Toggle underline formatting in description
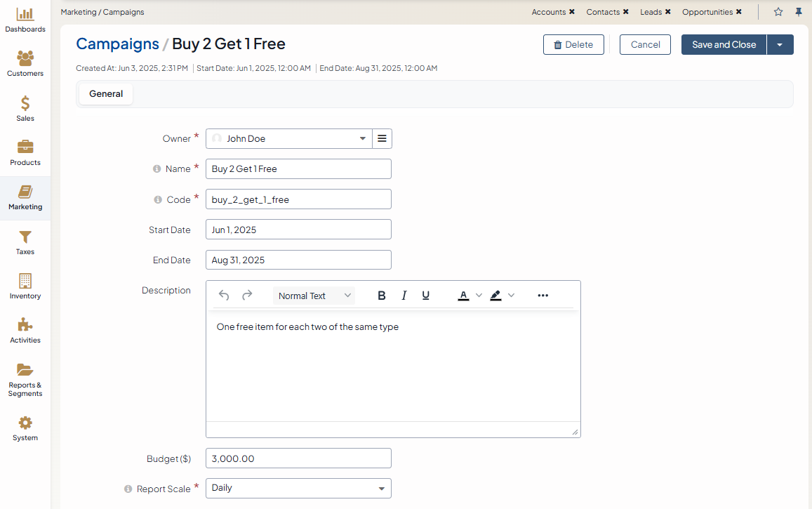Viewport: 812px width, 509px height. pyautogui.click(x=425, y=296)
